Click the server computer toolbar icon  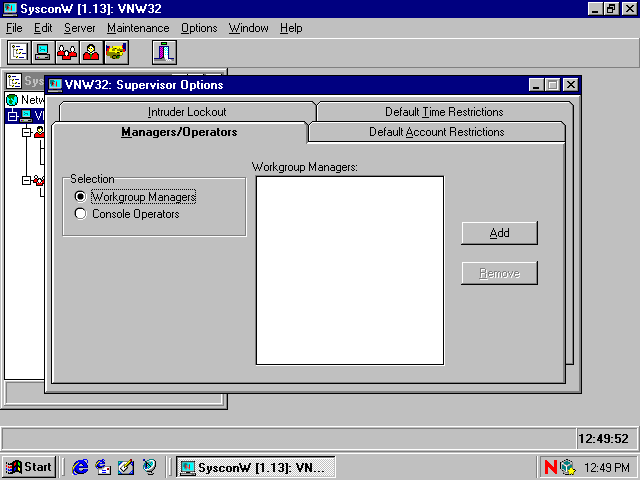[43, 52]
